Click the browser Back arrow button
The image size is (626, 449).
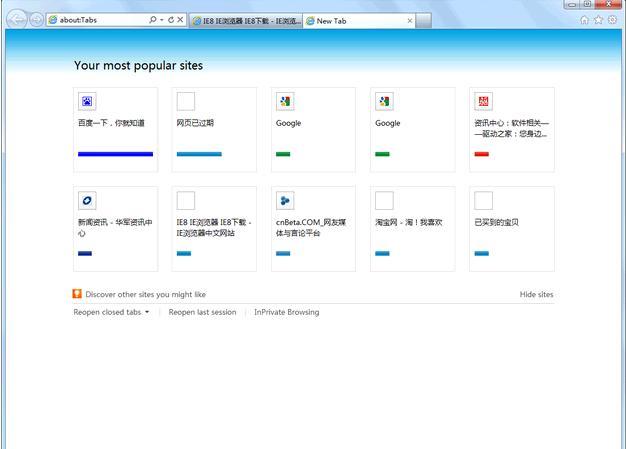pyautogui.click(x=17, y=20)
